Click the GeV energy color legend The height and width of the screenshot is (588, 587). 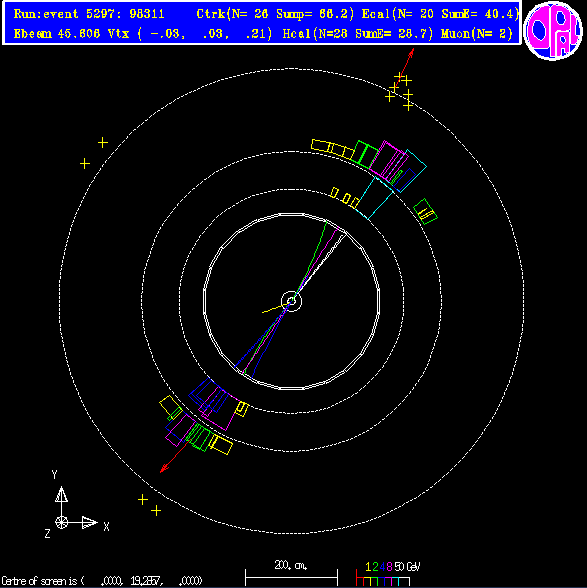388,574
